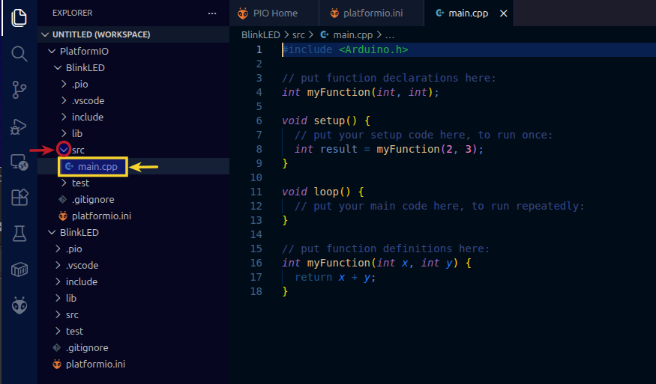Screen dimensions: 656x384
Task: Open .gitignore in second BlinkLED folder
Action: [x=133, y=348]
